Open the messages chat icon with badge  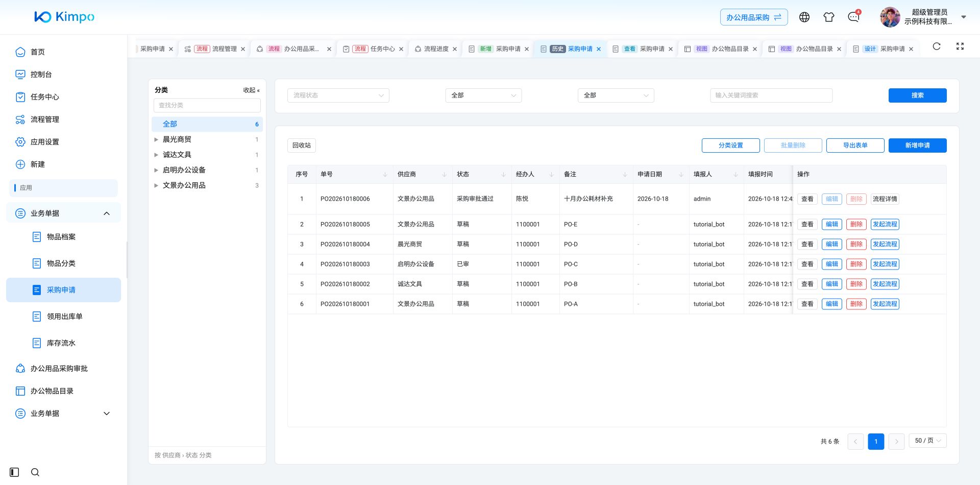tap(853, 17)
